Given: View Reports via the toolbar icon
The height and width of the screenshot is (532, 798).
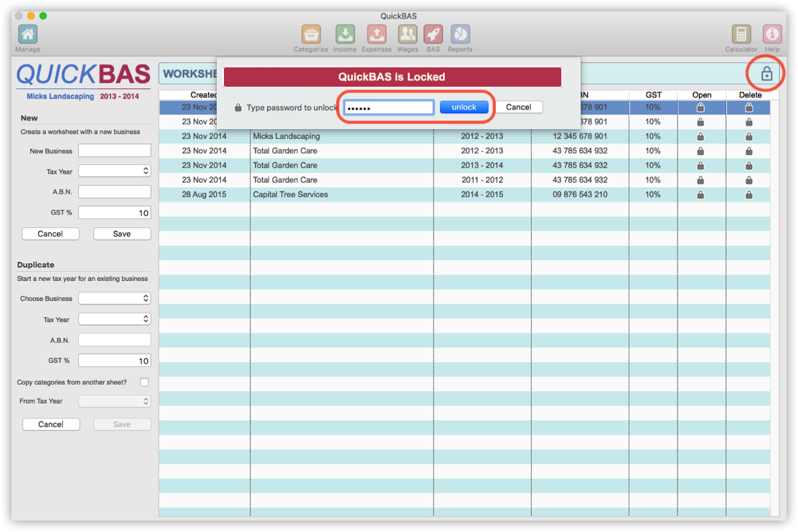Looking at the screenshot, I should coord(460,33).
